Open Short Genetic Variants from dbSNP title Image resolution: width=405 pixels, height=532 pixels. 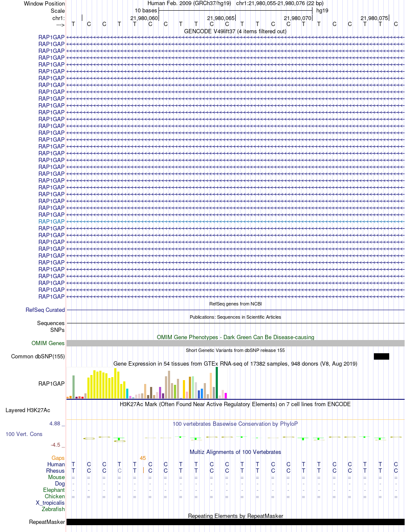(x=235, y=350)
